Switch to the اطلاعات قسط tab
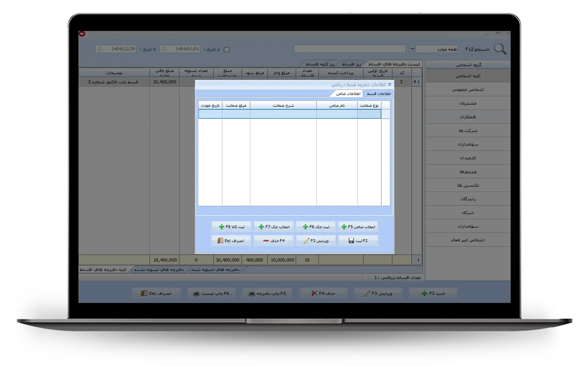 click(x=378, y=94)
